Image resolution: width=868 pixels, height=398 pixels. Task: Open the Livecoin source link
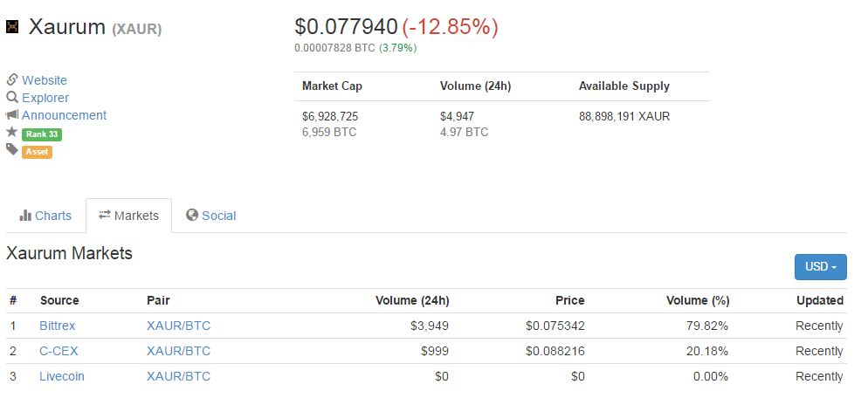[62, 376]
